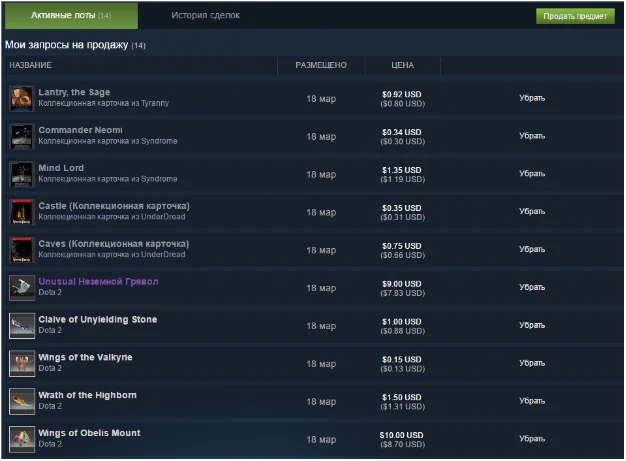Image resolution: width=626 pixels, height=461 pixels.
Task: Open the Wrath of the Highborn link
Action: 87,395
